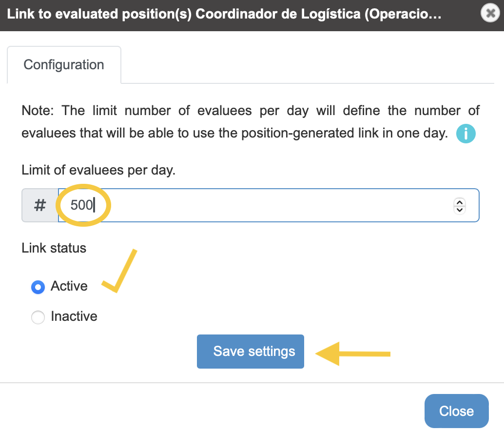Click the yellow checkmark next to Active
Image resolution: width=504 pixels, height=432 pixels.
pos(119,271)
